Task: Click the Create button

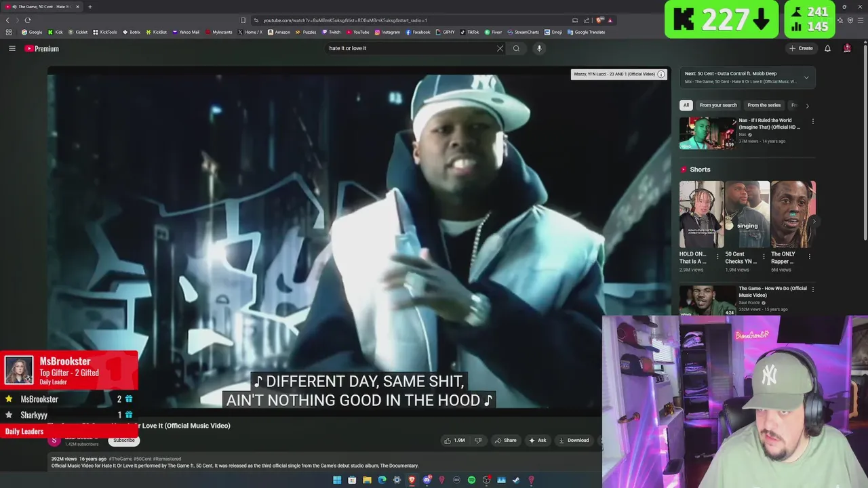Action: click(x=801, y=48)
